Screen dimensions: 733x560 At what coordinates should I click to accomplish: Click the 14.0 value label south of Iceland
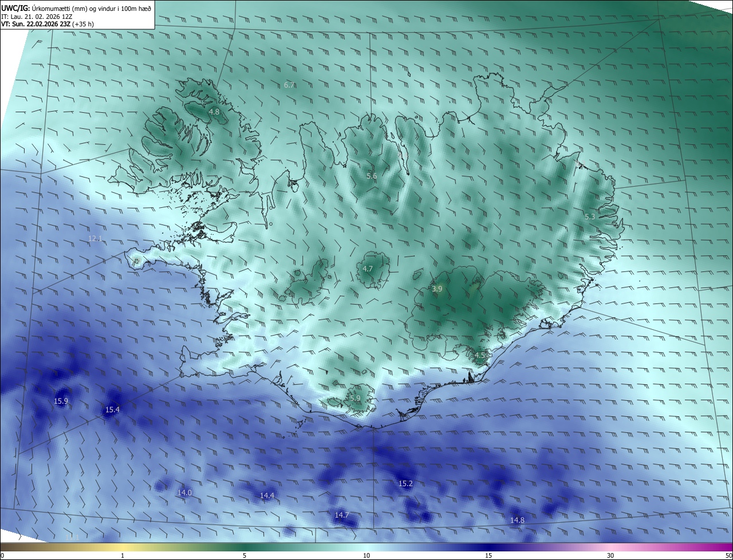tap(184, 492)
